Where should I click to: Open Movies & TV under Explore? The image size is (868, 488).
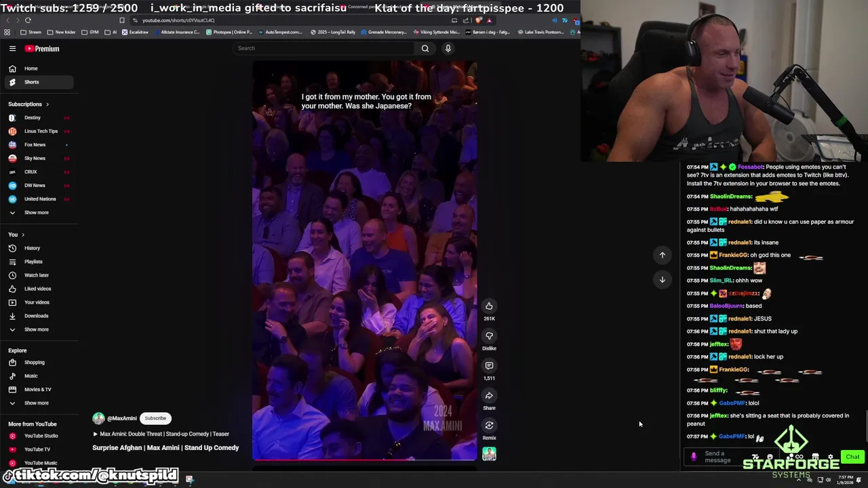pos(37,390)
